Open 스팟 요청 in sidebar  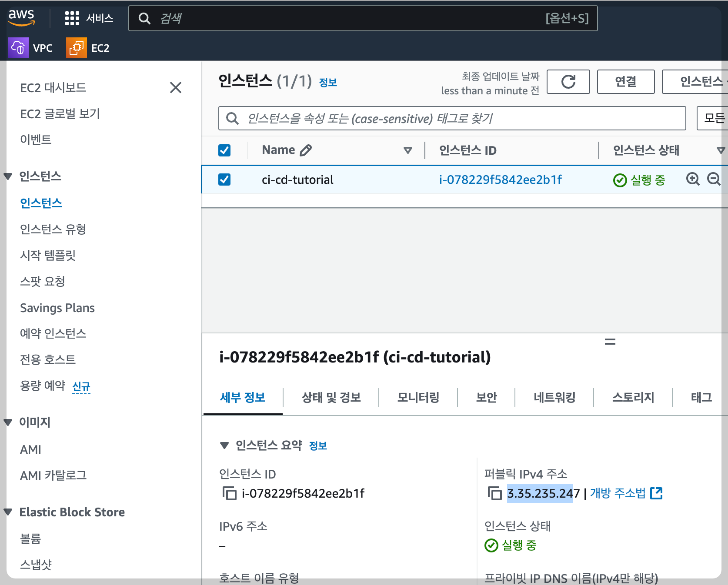click(43, 281)
